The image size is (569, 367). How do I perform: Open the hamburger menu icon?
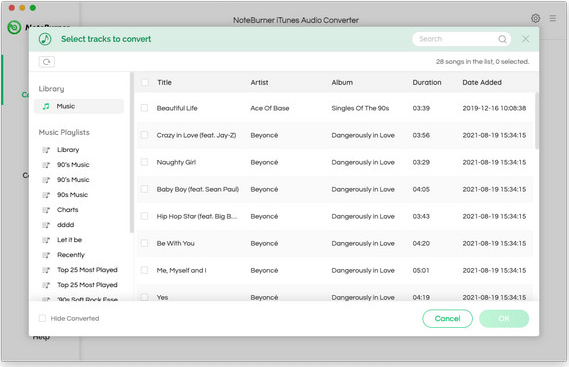click(x=553, y=18)
